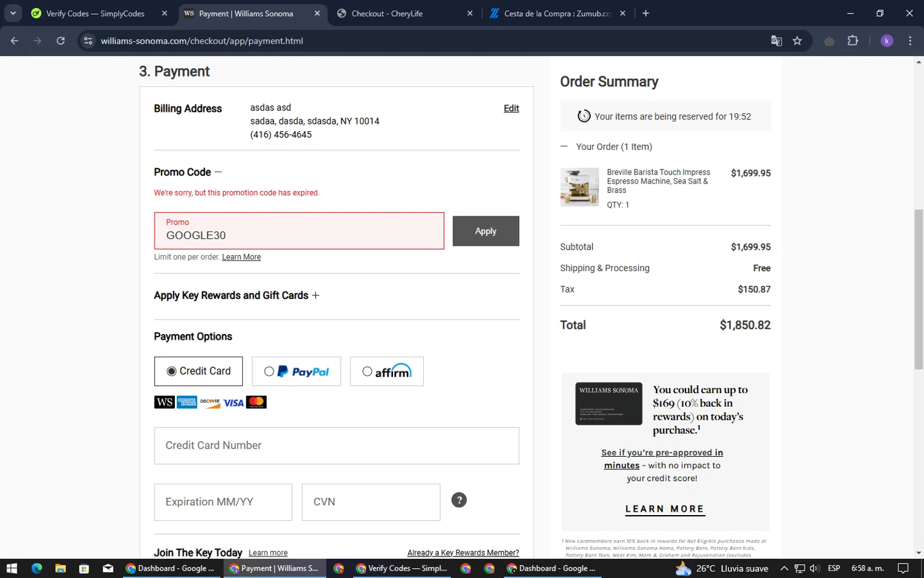Screen dimensions: 924x578
Task: Open the weather widget showing Lluvia suave
Action: pos(722,568)
